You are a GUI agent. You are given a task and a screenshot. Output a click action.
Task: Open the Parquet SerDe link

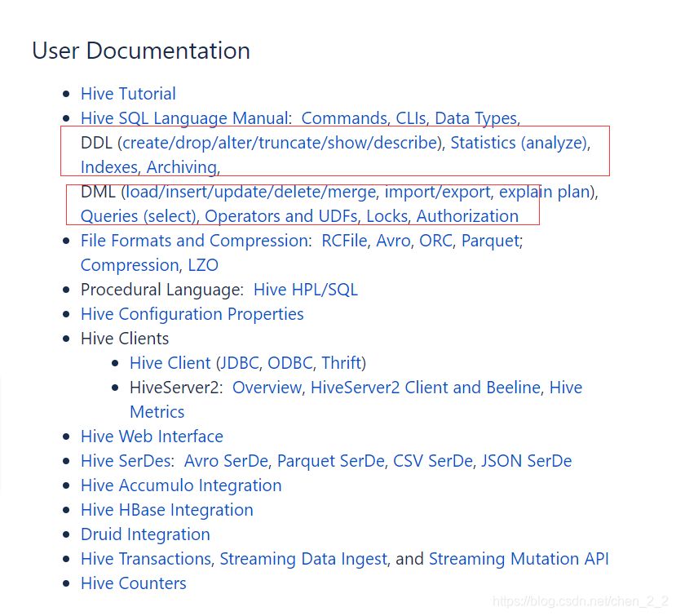[x=331, y=461]
